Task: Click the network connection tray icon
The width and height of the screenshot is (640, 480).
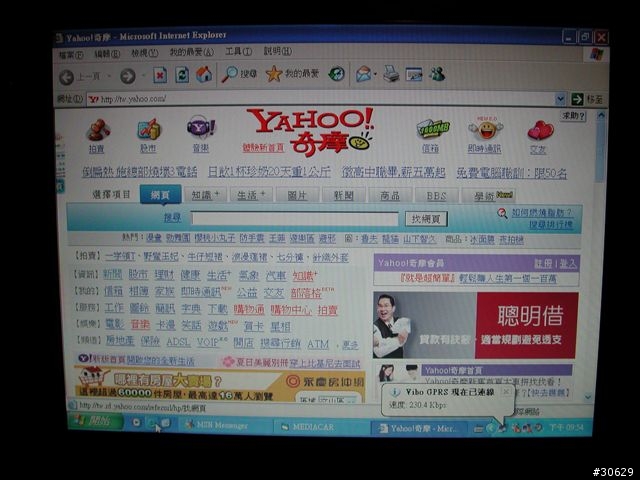Action: click(x=502, y=428)
